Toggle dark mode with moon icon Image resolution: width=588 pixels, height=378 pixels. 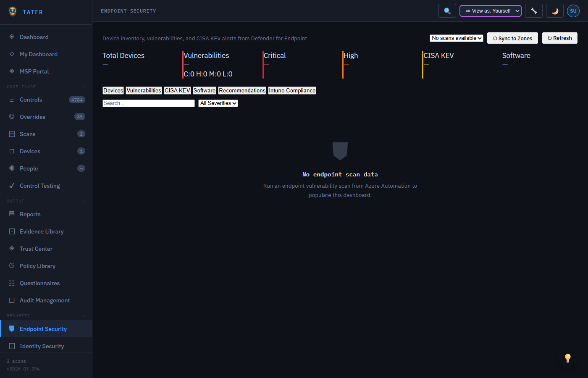pos(555,11)
